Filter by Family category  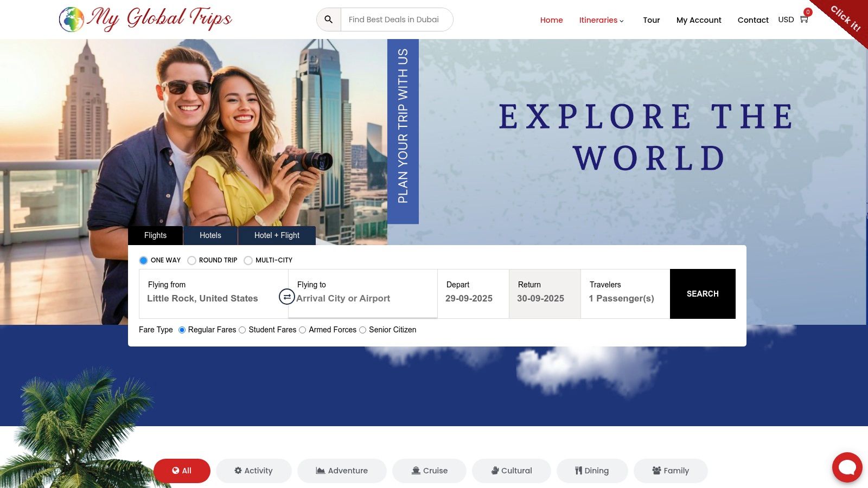point(671,471)
